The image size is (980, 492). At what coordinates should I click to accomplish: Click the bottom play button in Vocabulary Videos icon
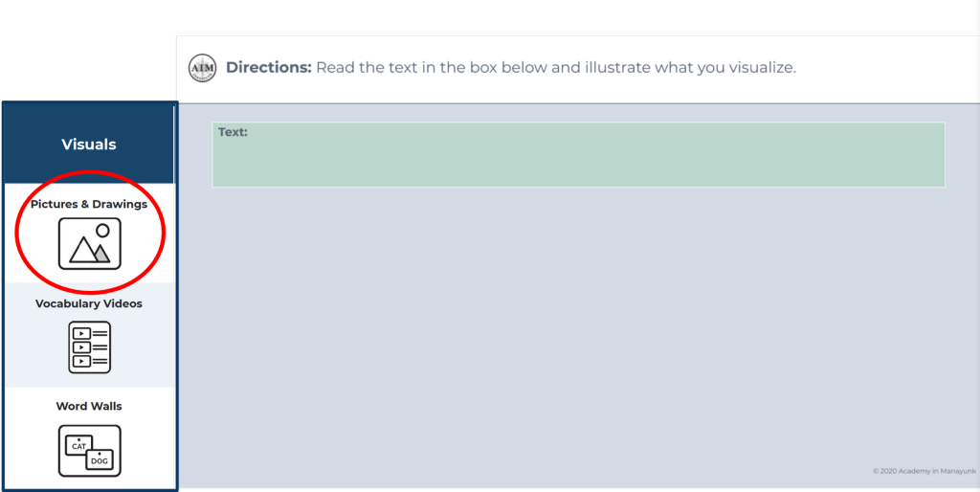(80, 361)
